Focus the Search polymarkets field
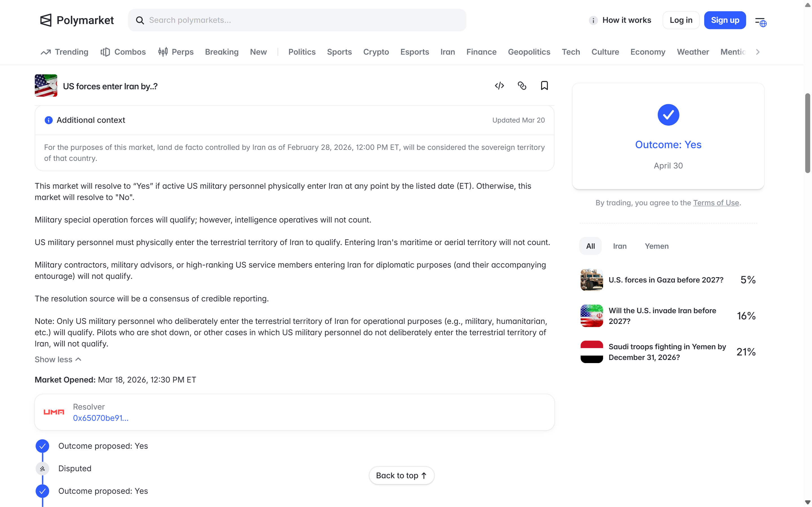Viewport: 812px width, 507px height. 297,20
